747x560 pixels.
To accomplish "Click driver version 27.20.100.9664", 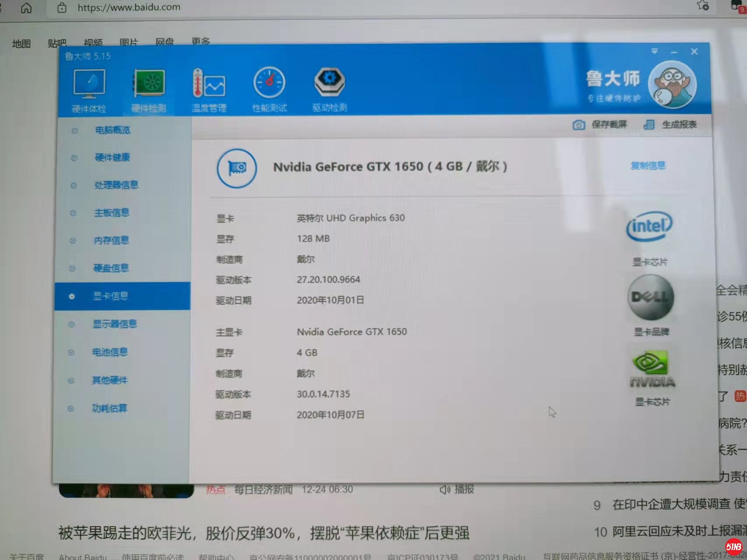I will tap(328, 279).
